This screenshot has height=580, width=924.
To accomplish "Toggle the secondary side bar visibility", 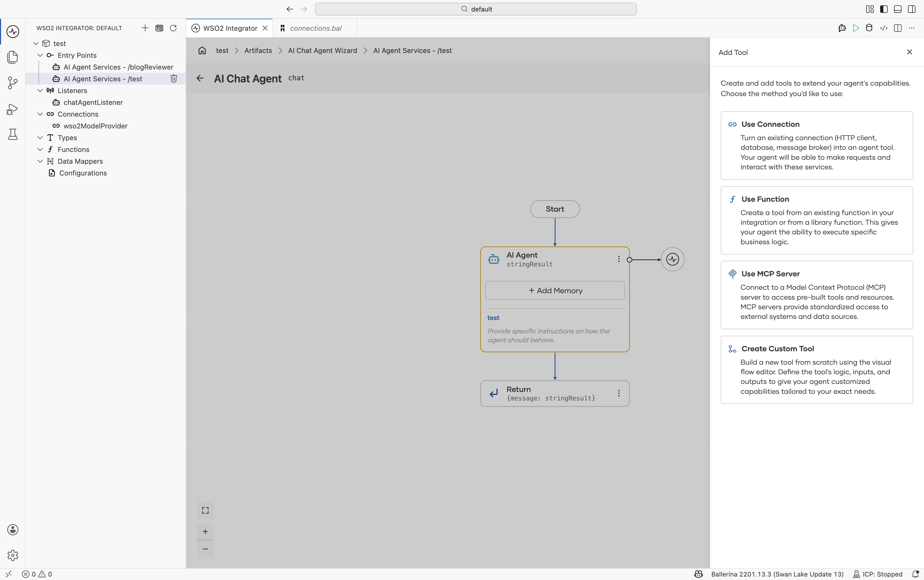I will tap(912, 9).
